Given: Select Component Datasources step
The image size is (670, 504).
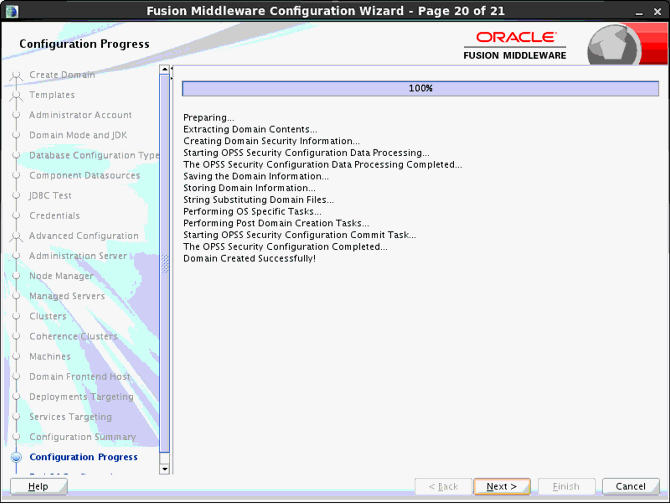Looking at the screenshot, I should 85,175.
